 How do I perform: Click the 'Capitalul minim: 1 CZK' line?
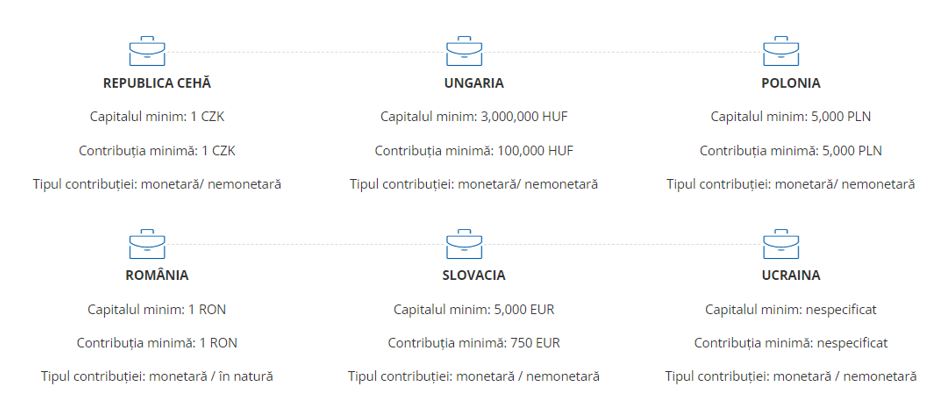(x=157, y=117)
